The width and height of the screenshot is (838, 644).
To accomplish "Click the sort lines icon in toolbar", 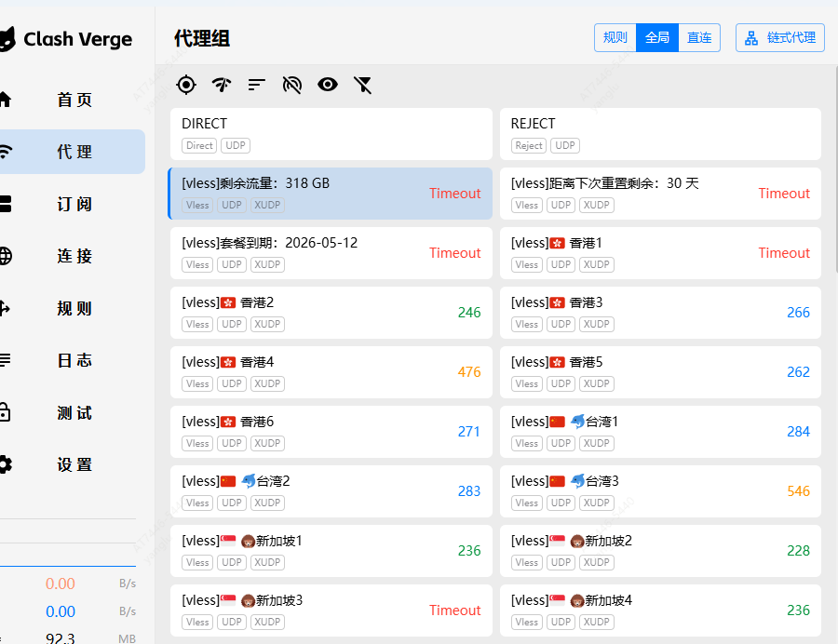I will click(x=256, y=85).
